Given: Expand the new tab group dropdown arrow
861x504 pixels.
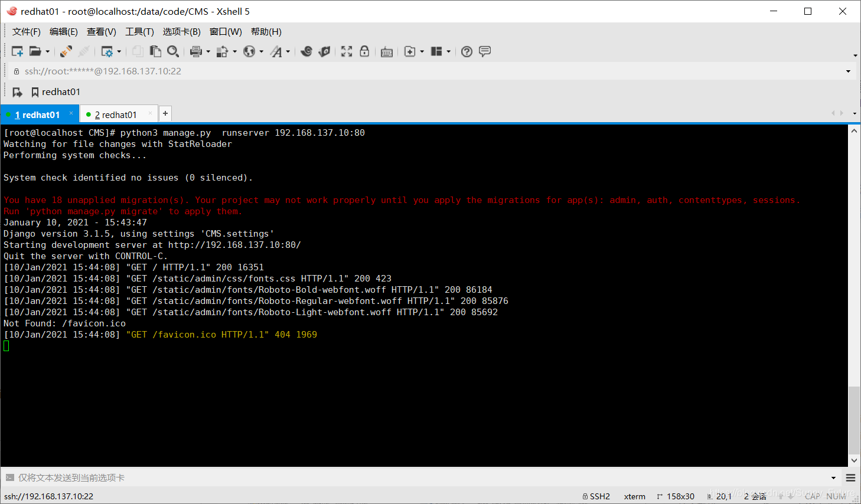Looking at the screenshot, I should tap(422, 51).
